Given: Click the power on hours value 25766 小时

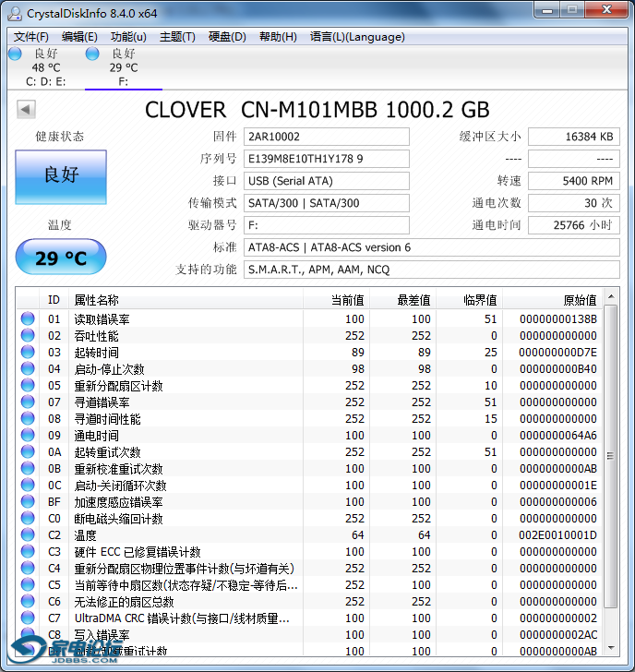Looking at the screenshot, I should click(x=574, y=225).
